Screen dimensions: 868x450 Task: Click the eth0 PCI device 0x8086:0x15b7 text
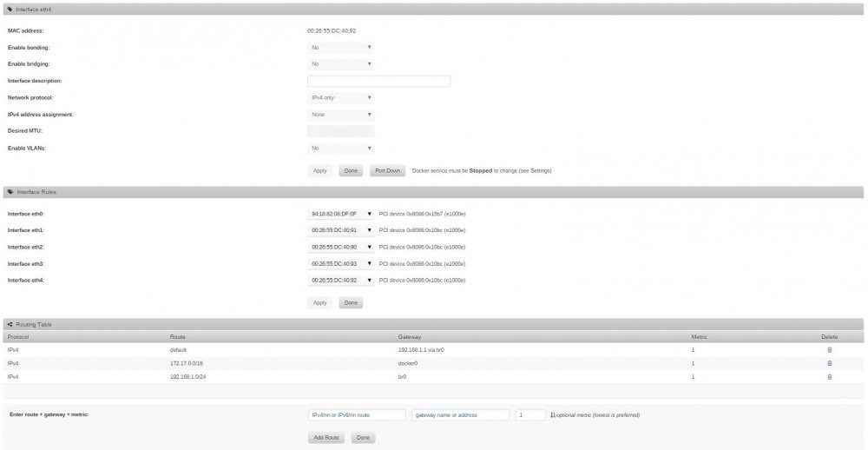click(x=423, y=214)
